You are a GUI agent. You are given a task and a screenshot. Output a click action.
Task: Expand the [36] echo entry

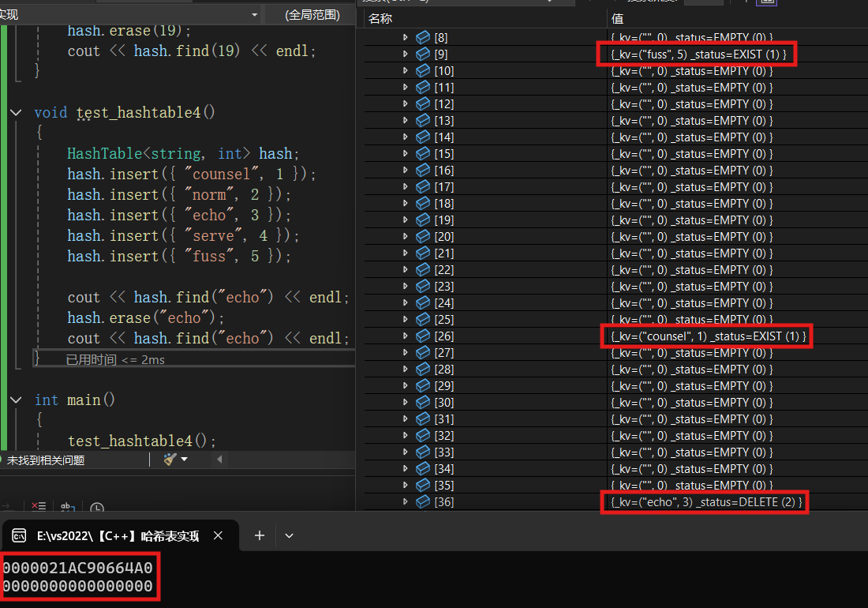tap(406, 501)
